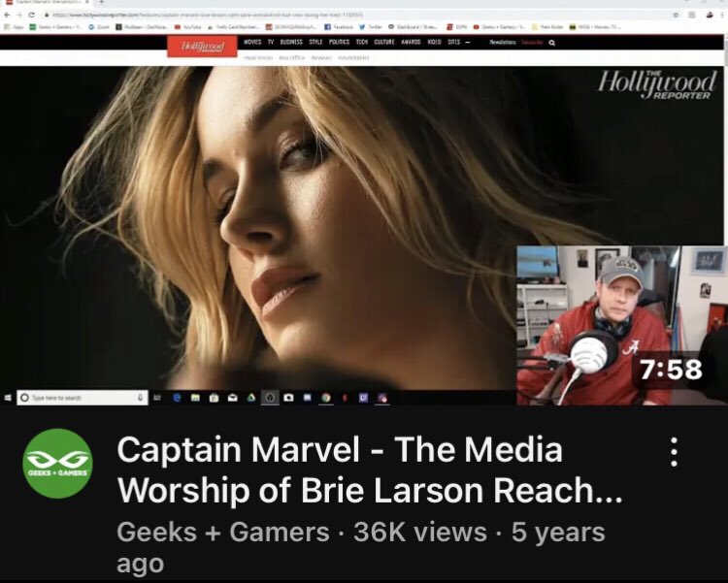Open BUSINESS in Hollywood Reporter navigation
The height and width of the screenshot is (583, 728).
point(291,43)
